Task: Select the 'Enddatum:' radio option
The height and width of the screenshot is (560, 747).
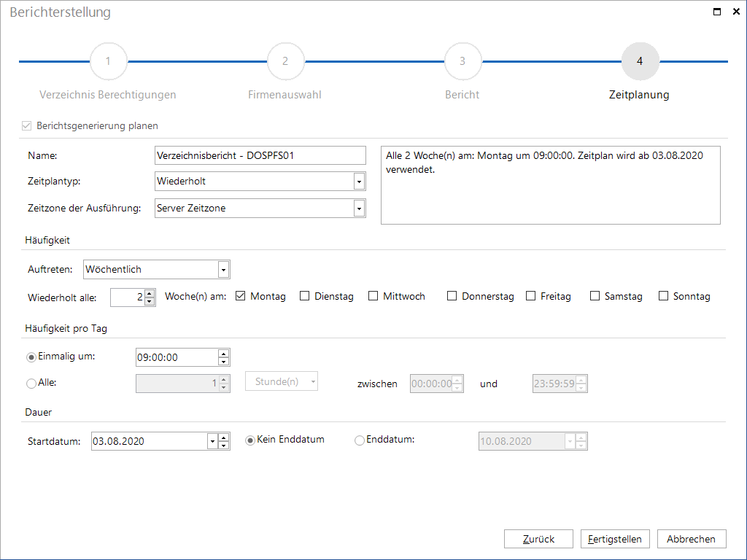Action: point(360,440)
